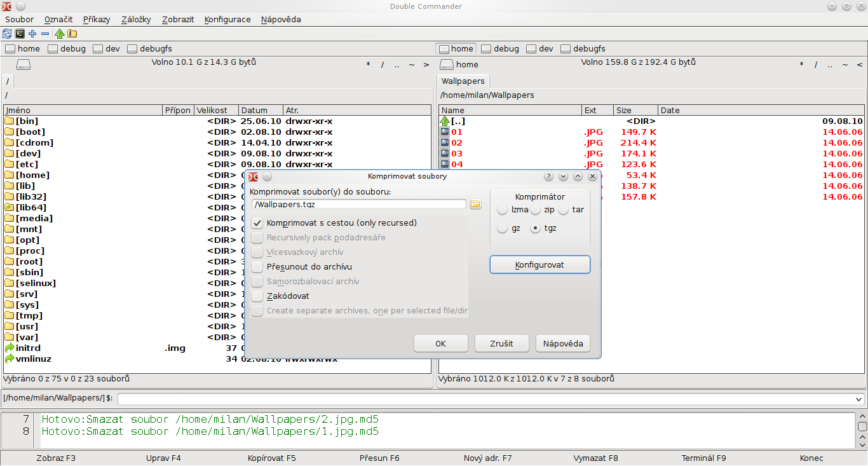Select the debugfs drive in right panel
The width and height of the screenshot is (868, 466).
pos(583,48)
